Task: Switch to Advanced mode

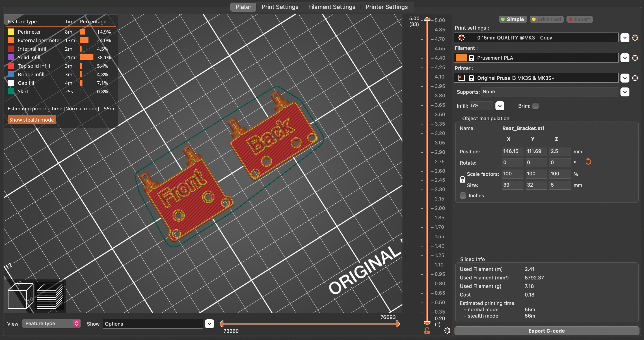Action: tap(547, 19)
